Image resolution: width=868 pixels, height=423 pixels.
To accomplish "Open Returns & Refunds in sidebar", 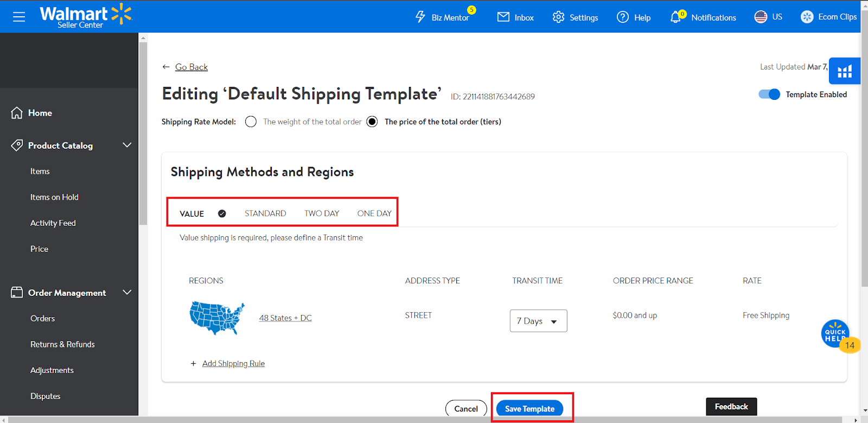I will [x=62, y=344].
